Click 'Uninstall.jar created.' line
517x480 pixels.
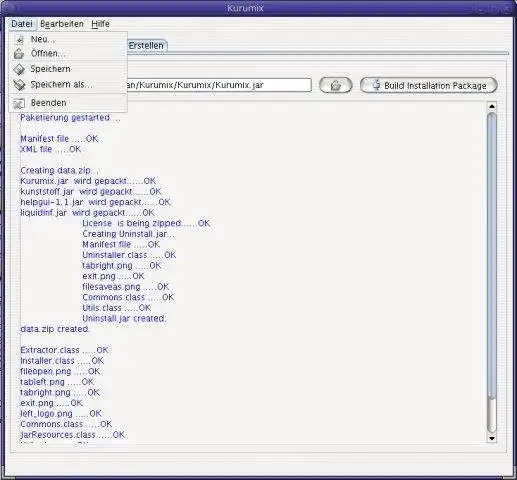124,318
